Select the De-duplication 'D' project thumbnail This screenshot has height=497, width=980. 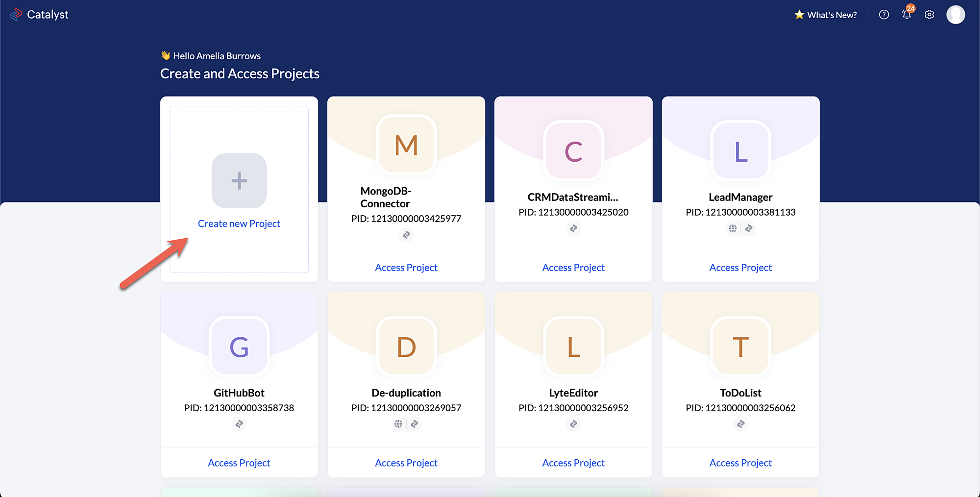click(x=406, y=347)
